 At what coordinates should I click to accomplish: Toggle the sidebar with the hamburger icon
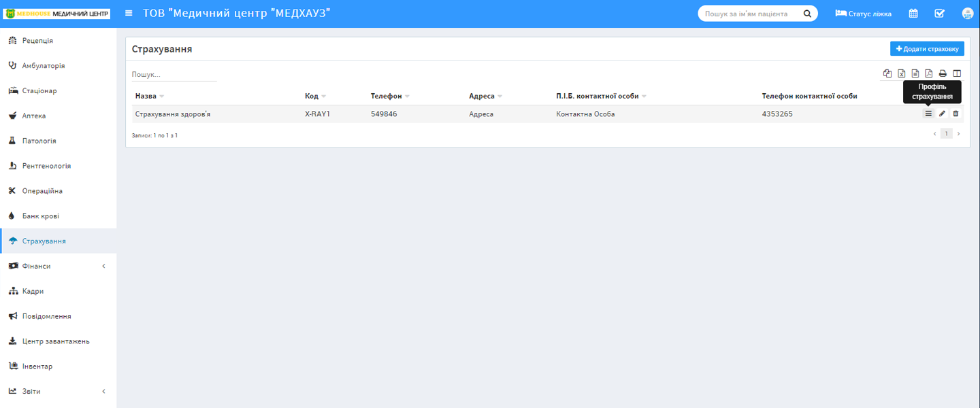click(x=129, y=13)
